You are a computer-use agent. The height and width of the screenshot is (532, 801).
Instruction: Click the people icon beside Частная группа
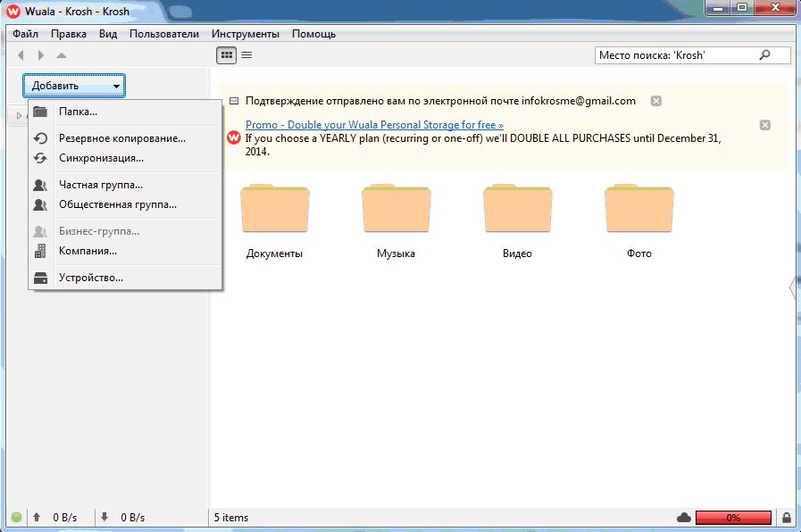[40, 185]
